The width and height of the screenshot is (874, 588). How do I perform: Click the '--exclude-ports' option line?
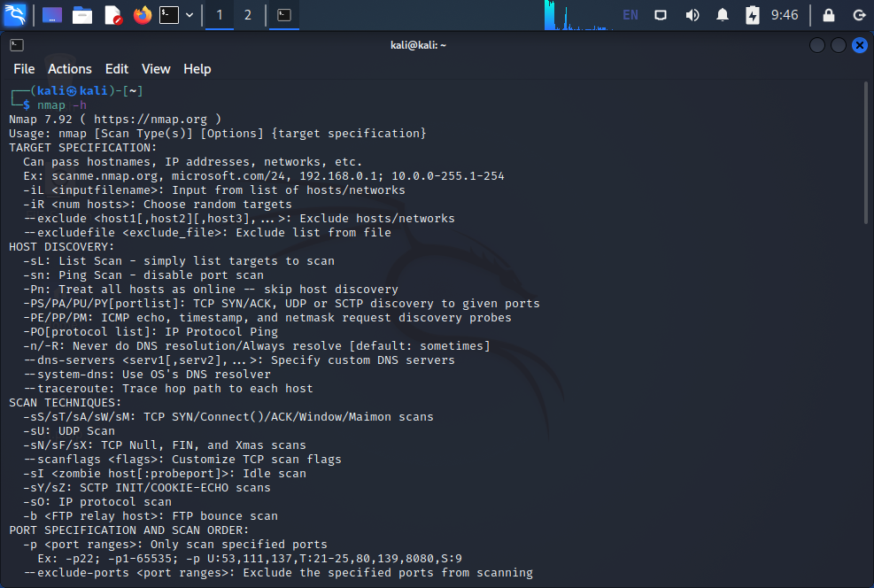[278, 572]
